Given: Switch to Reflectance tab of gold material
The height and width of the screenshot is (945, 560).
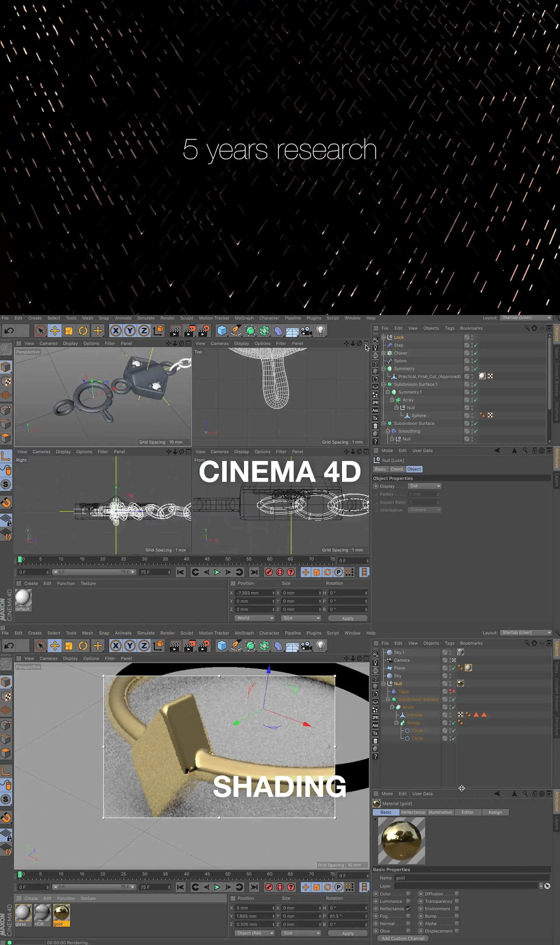Looking at the screenshot, I should pos(413,812).
